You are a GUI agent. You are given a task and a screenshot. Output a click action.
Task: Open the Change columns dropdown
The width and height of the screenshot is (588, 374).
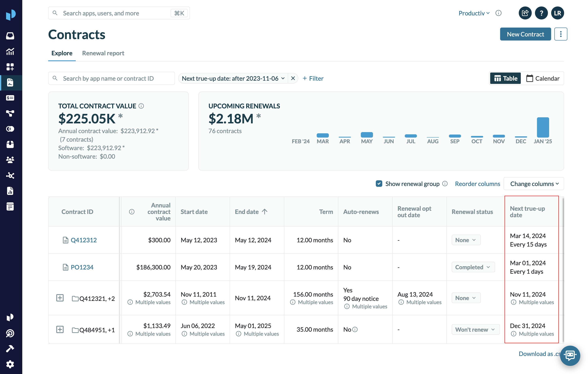[x=534, y=184]
